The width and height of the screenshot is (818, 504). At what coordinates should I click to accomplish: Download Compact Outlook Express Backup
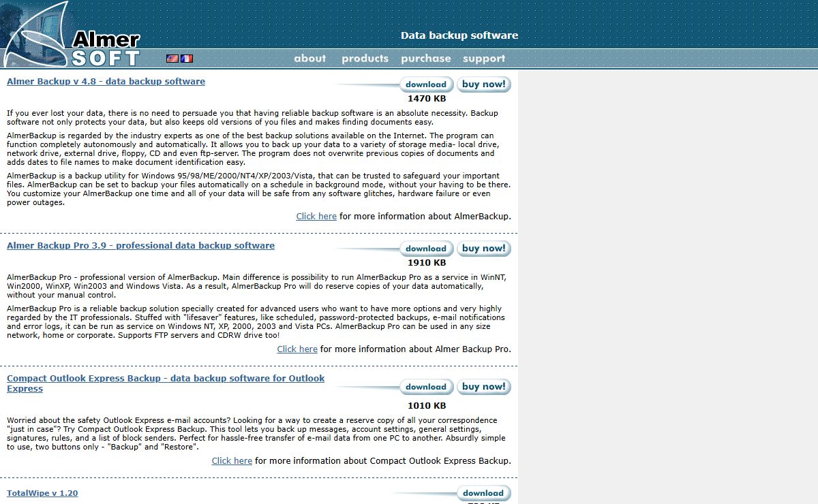[426, 387]
